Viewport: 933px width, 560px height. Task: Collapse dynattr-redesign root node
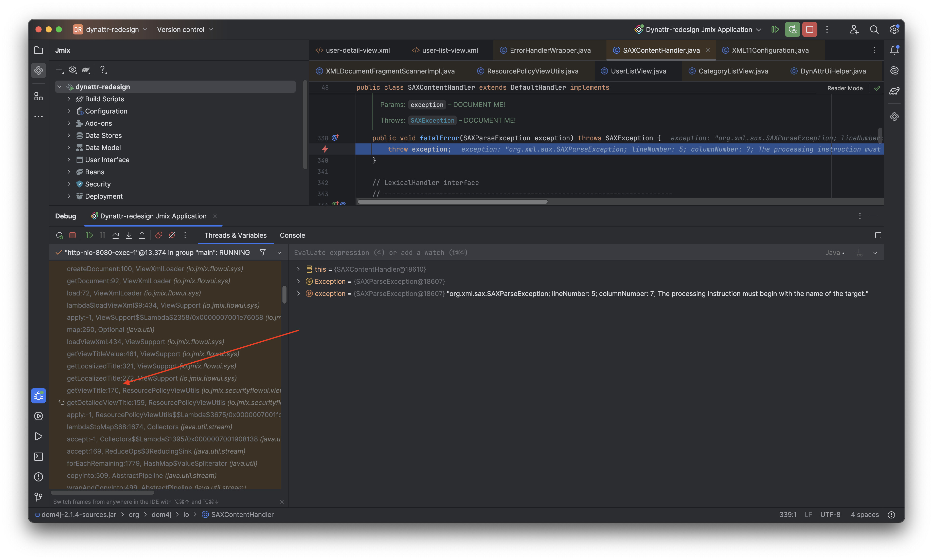(59, 87)
